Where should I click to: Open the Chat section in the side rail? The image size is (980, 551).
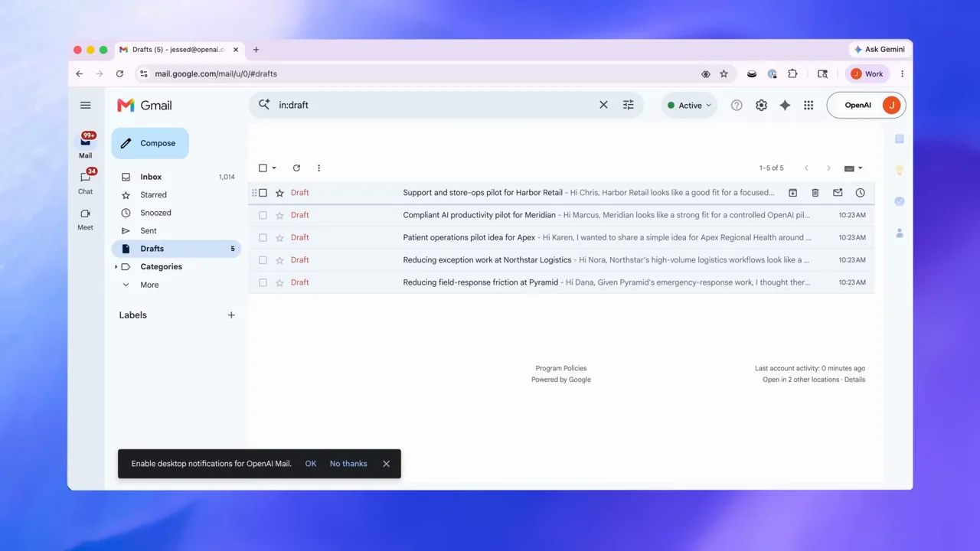click(85, 181)
